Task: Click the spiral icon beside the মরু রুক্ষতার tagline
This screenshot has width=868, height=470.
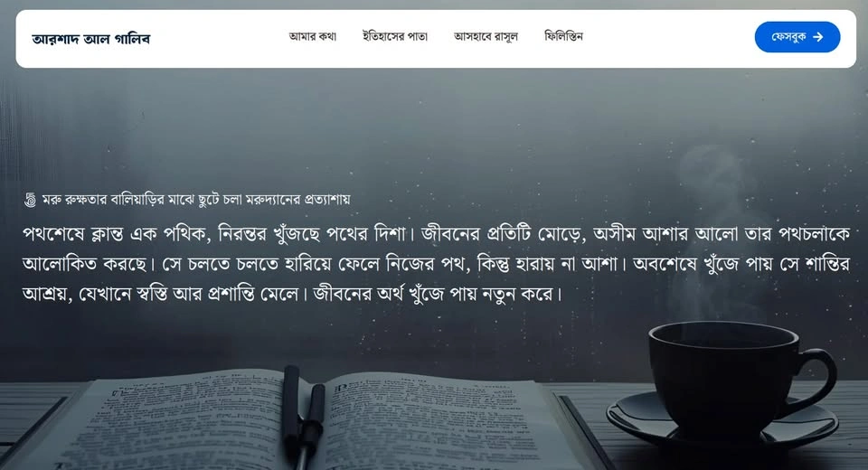Action: point(31,200)
